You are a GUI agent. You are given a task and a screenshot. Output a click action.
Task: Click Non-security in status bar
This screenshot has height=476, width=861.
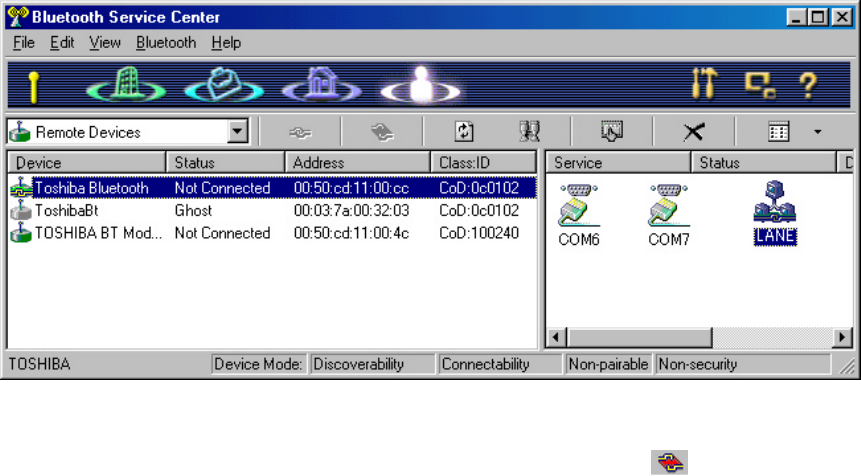(742, 364)
